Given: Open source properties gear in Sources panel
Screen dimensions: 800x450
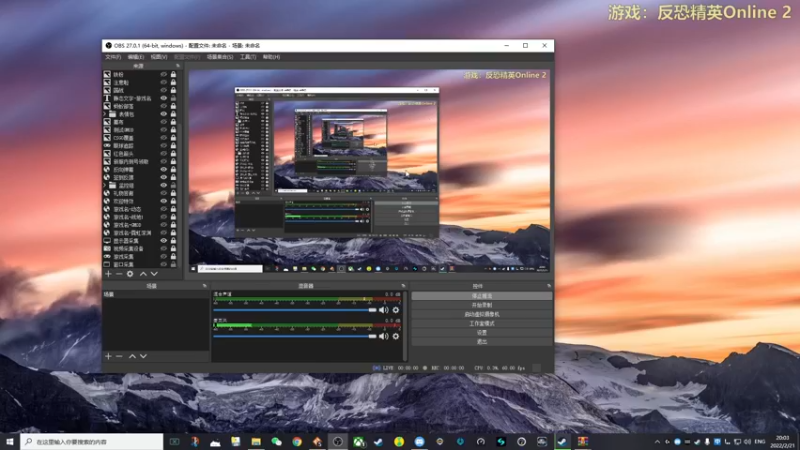Looking at the screenshot, I should [130, 274].
